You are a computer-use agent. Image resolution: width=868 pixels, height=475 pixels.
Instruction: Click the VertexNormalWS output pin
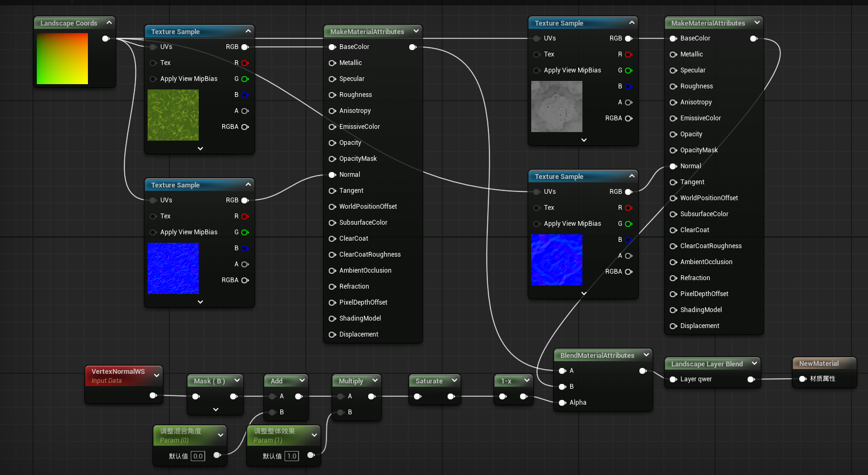click(x=153, y=395)
